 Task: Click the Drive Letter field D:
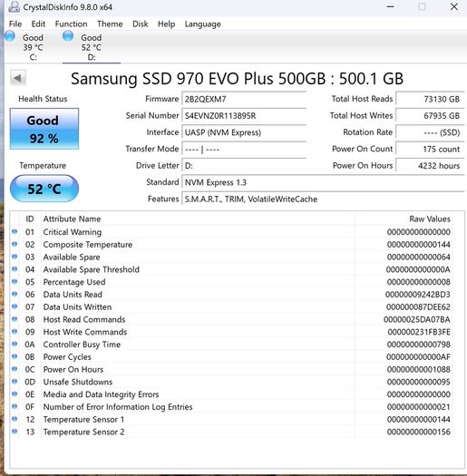tap(244, 166)
